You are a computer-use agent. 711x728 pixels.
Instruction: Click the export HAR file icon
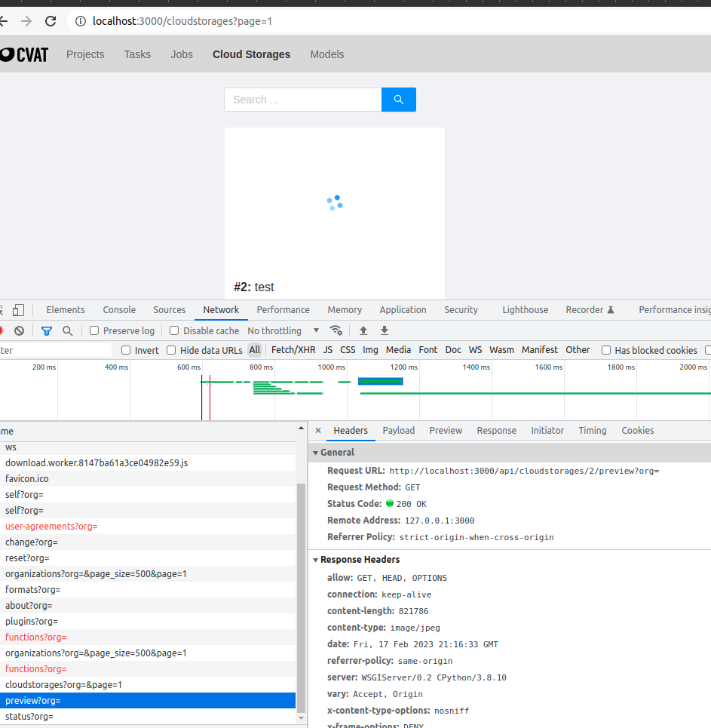[384, 330]
